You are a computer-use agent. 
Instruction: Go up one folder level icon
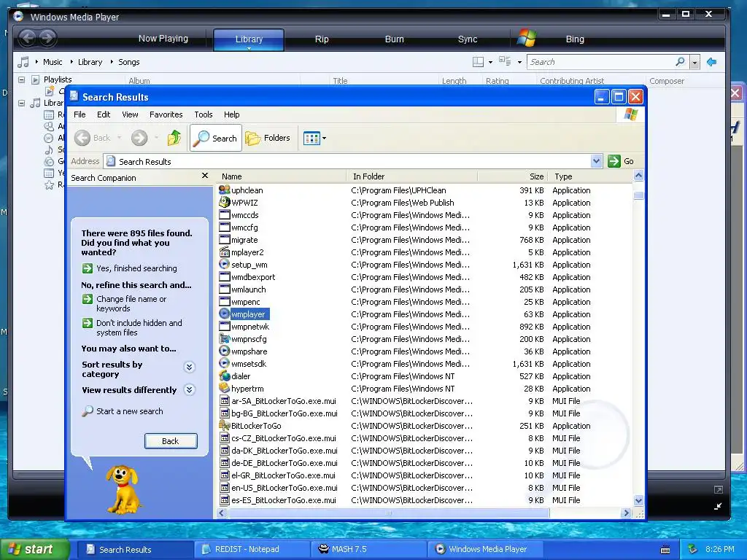[x=174, y=138]
